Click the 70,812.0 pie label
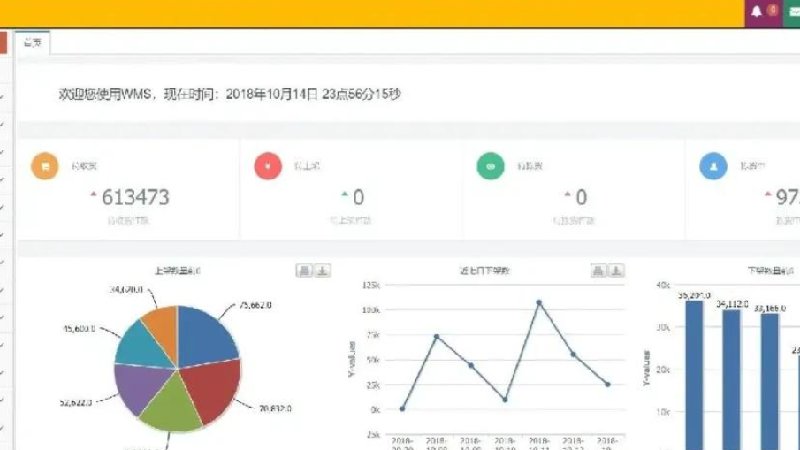The width and height of the screenshot is (800, 450). 275,408
